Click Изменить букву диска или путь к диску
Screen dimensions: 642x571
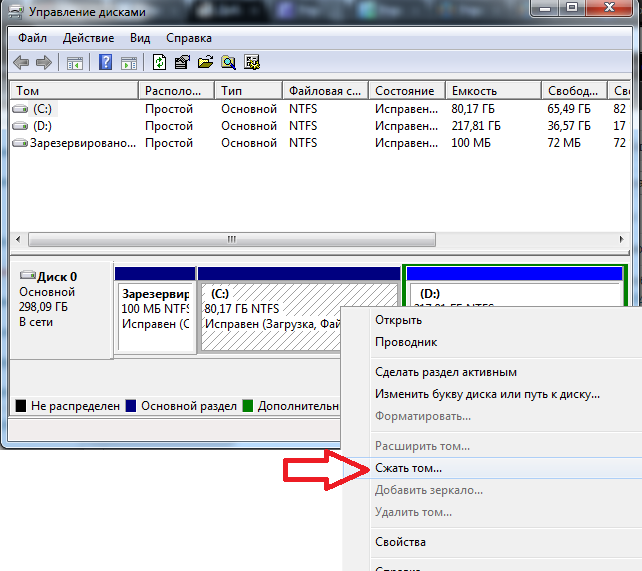point(487,394)
